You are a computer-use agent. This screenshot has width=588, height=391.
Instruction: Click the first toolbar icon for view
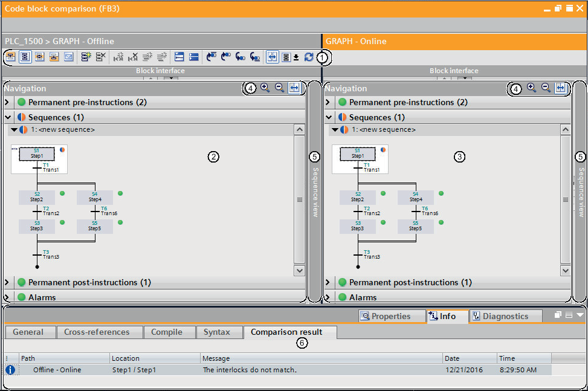coord(11,57)
